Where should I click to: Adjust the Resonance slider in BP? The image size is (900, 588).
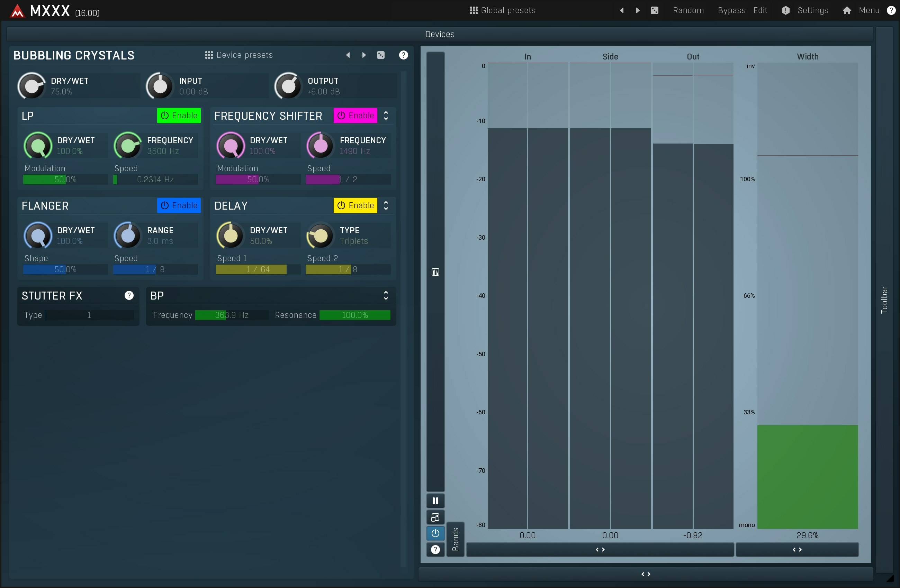(x=355, y=315)
